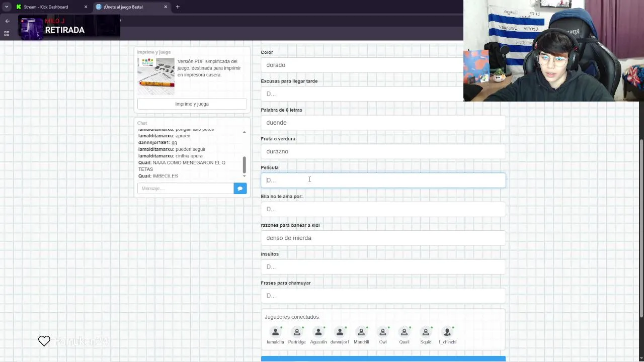
Task: Send the chat message with blue button
Action: click(240, 188)
